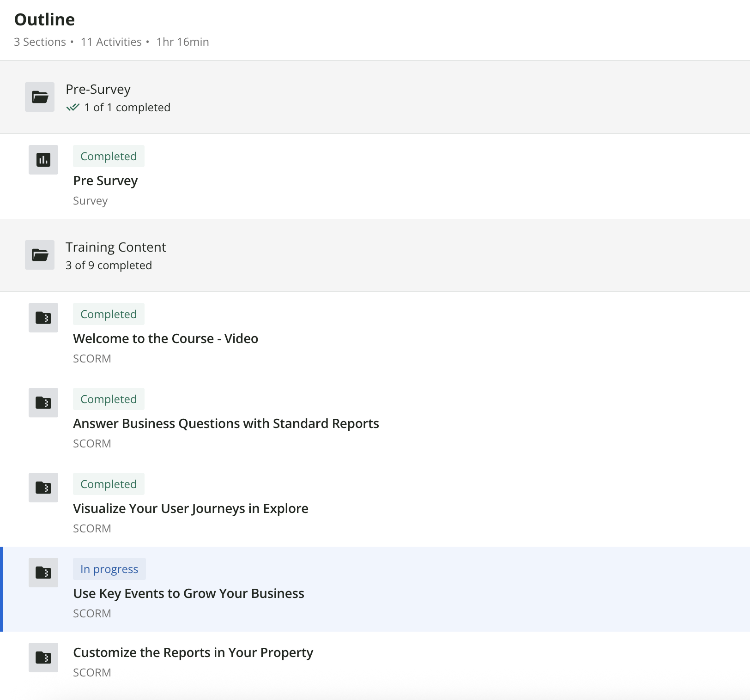This screenshot has width=750, height=700.
Task: Open Customize the Reports in Your Property
Action: 193,652
